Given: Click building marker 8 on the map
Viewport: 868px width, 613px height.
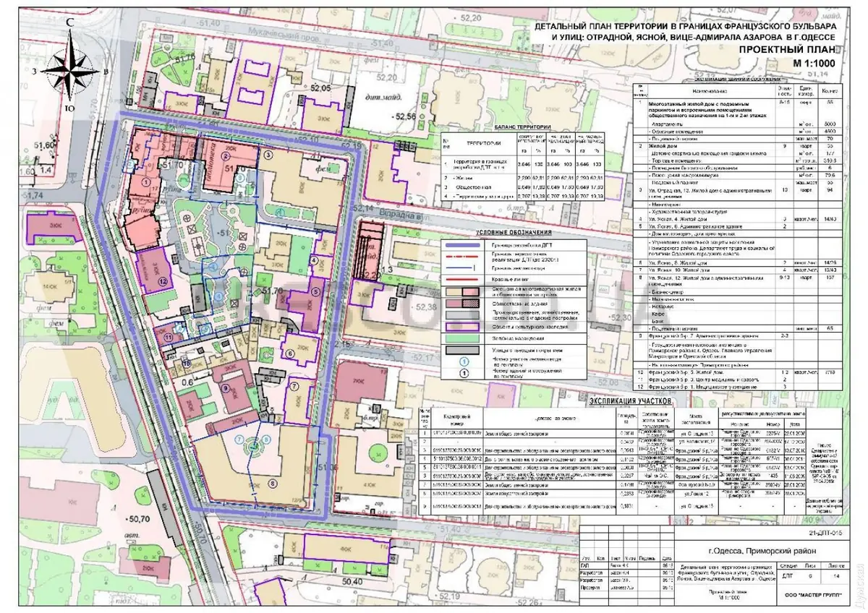Looking at the screenshot, I should tap(273, 482).
